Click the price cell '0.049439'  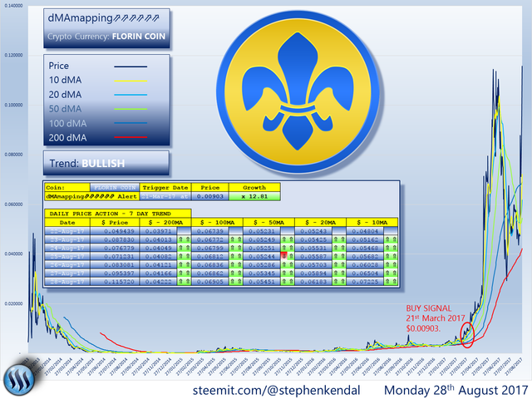pos(115,231)
